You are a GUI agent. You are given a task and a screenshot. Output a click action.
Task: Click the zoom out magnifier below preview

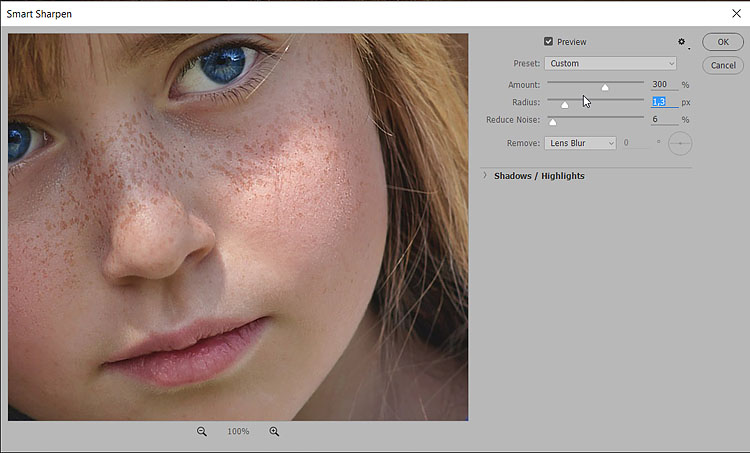pos(202,431)
